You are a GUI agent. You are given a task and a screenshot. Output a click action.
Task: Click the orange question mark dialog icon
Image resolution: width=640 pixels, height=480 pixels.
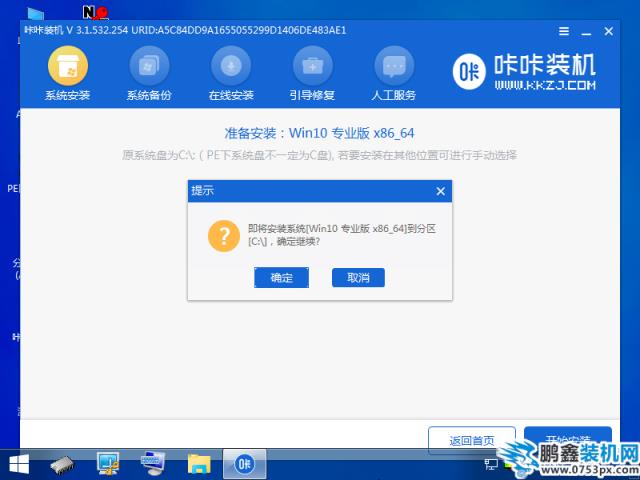222,236
